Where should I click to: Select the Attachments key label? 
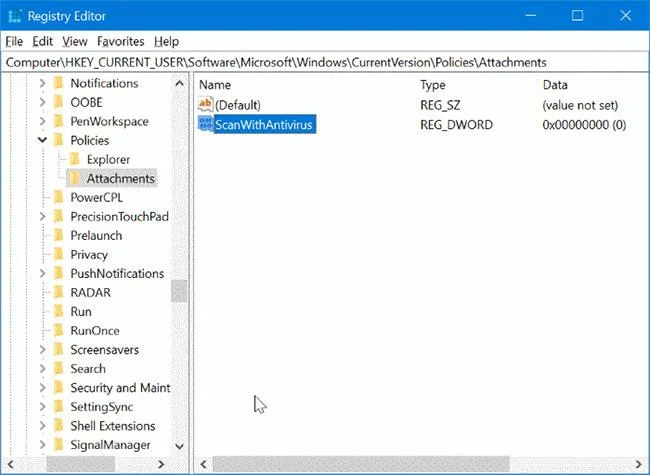click(121, 179)
